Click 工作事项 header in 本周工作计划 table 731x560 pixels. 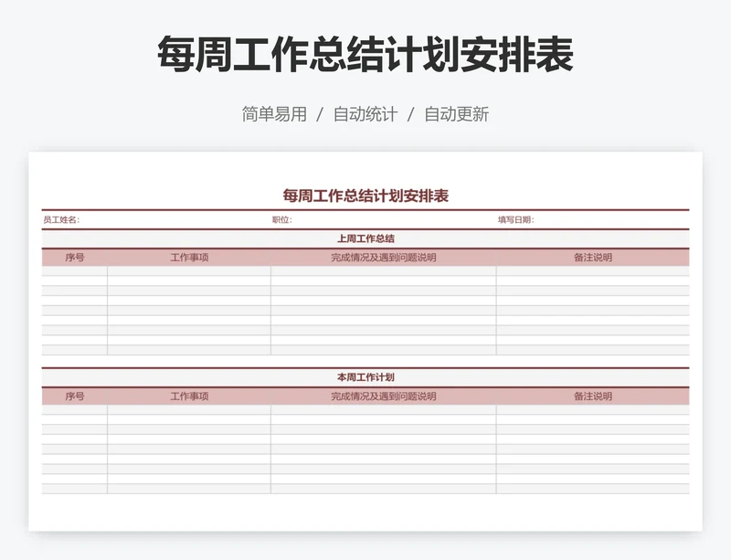[x=189, y=396]
